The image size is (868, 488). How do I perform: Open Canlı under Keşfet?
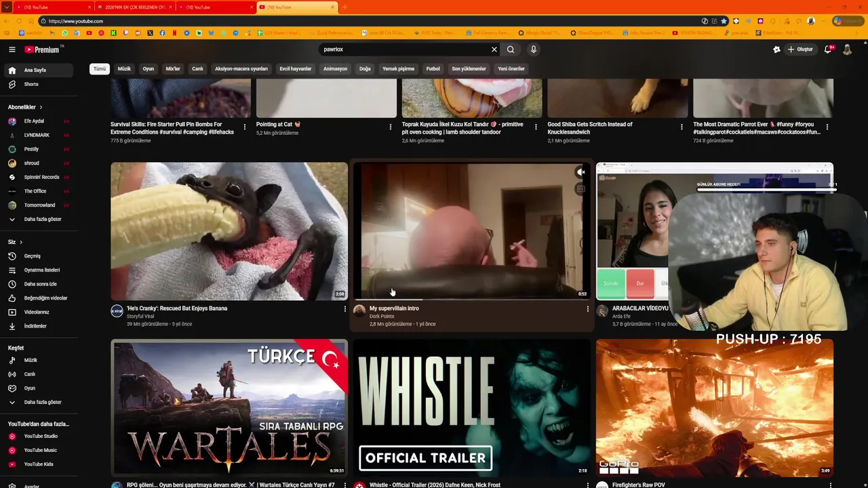tap(39, 374)
